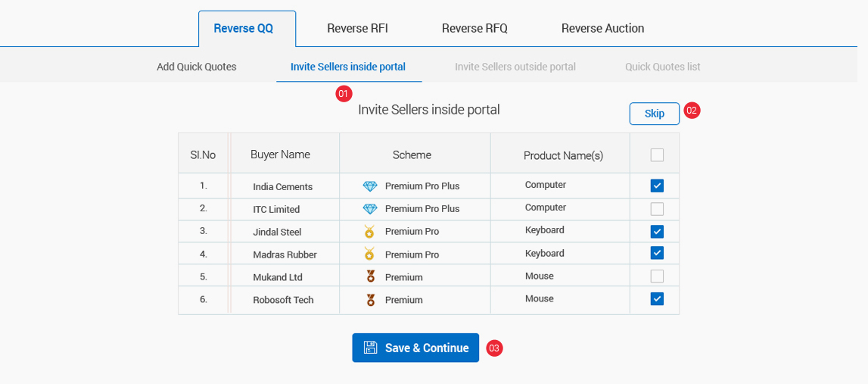Click the bronze medal icon for Robosoft Tech

coord(370,300)
